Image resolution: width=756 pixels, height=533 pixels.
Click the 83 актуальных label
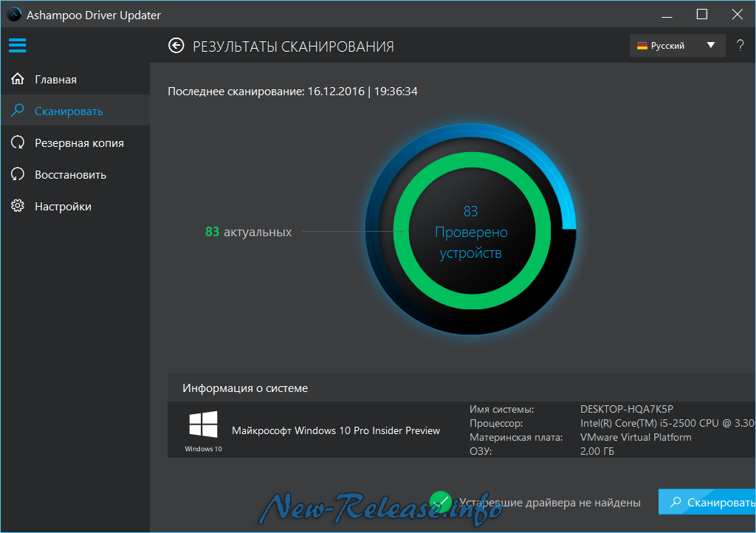[x=248, y=232]
